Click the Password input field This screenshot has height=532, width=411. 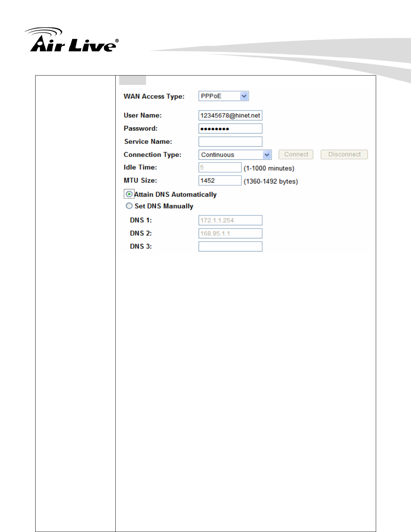(x=230, y=129)
